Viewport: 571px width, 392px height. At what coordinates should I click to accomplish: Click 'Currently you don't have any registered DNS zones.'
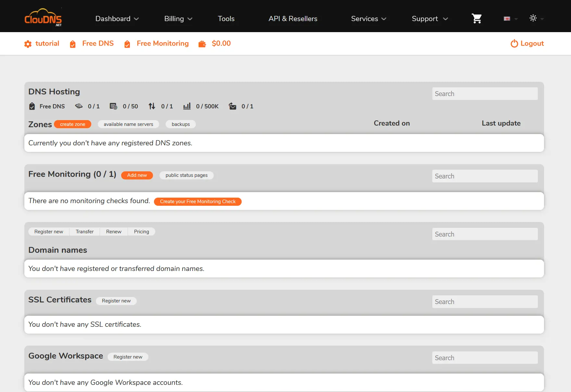[x=110, y=143]
